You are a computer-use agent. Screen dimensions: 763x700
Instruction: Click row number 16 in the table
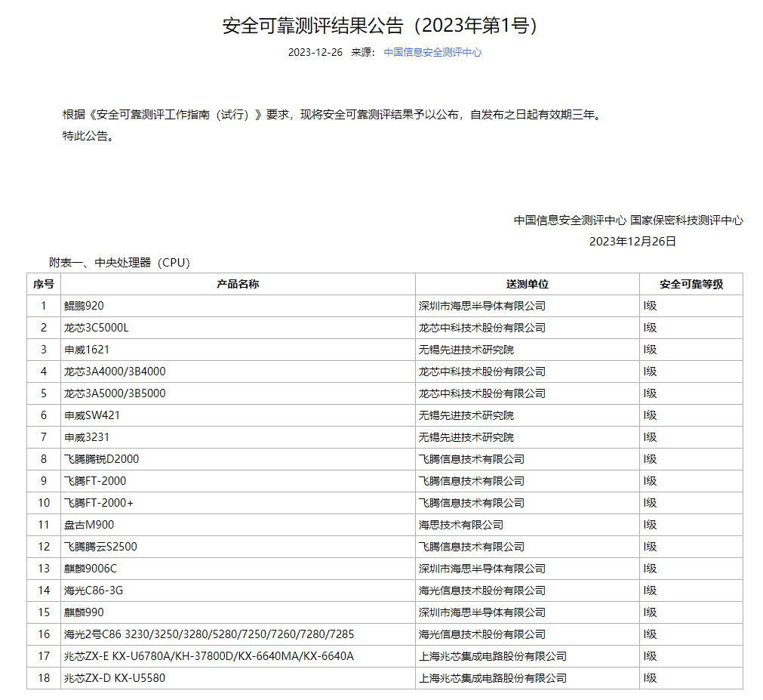pos(44,635)
